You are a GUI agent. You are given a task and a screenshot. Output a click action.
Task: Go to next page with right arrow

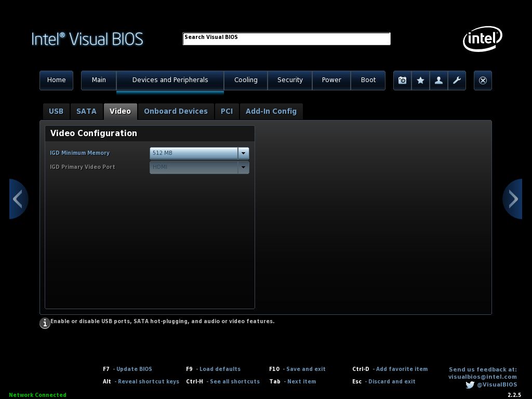(512, 199)
